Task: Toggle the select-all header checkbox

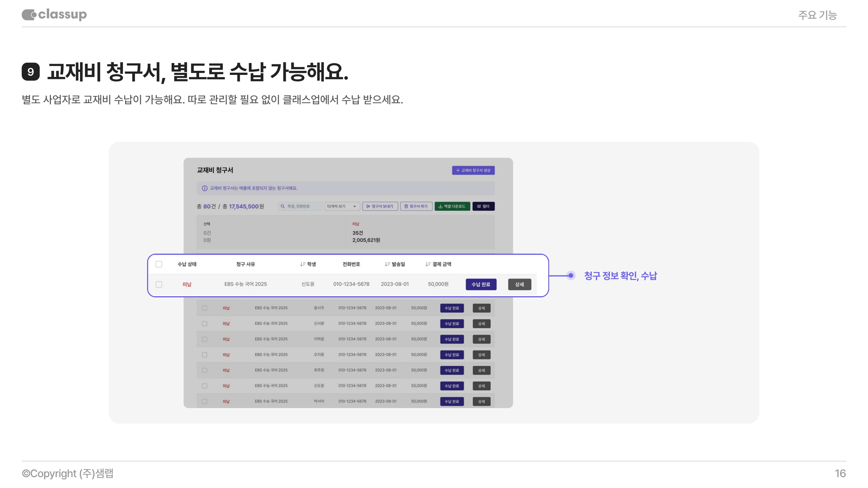Action: [x=159, y=264]
